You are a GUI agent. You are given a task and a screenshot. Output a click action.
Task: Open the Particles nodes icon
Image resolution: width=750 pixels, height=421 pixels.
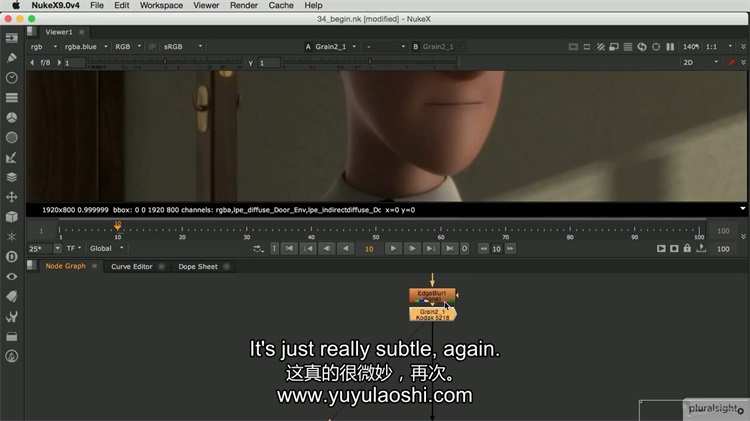point(11,237)
